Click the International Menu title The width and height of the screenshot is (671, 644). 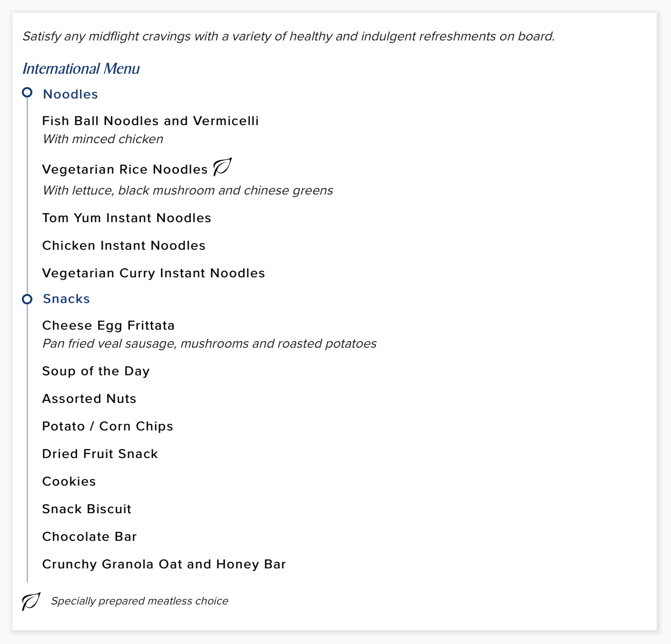click(x=81, y=68)
